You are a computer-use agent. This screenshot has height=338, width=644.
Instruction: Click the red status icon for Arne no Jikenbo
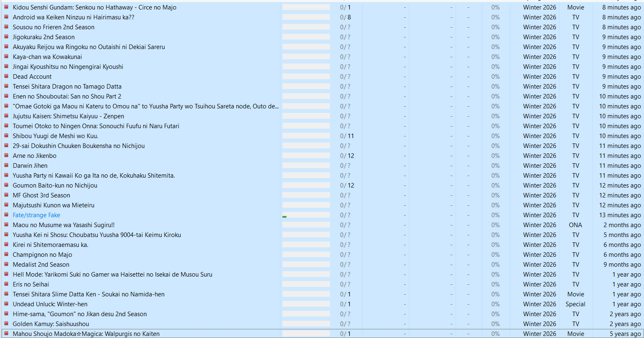[x=6, y=155]
